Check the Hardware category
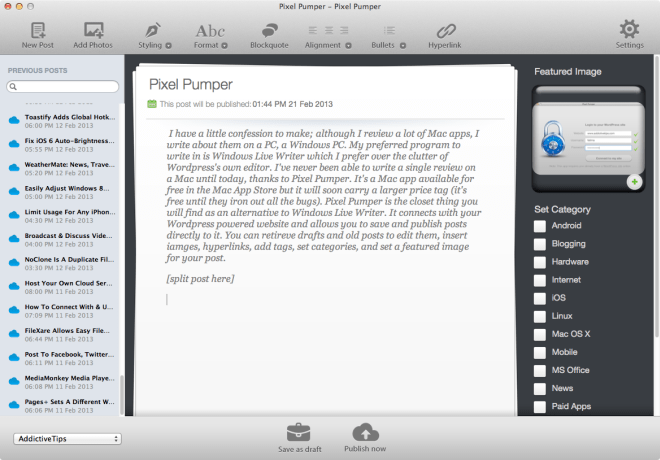This screenshot has width=660, height=460. (x=540, y=262)
